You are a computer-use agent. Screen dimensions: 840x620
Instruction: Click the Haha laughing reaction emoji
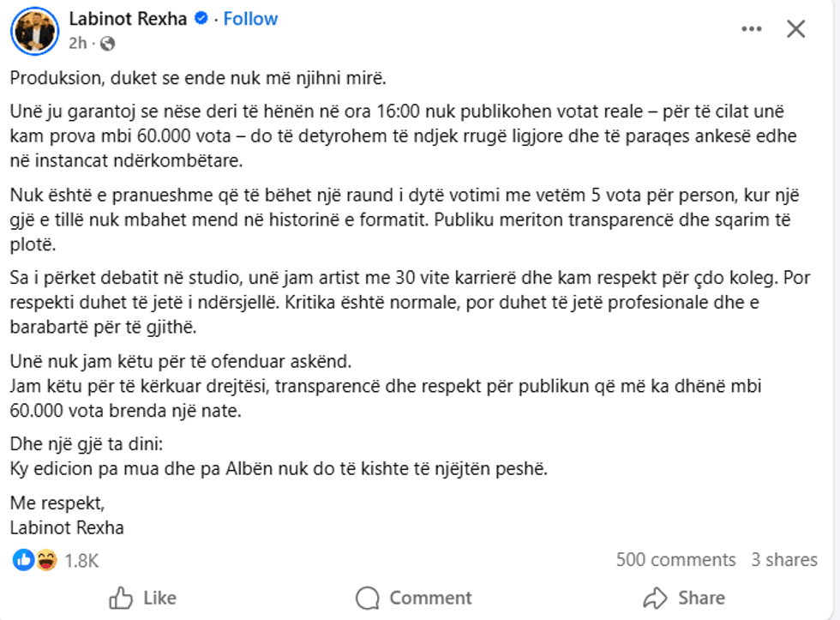click(46, 561)
